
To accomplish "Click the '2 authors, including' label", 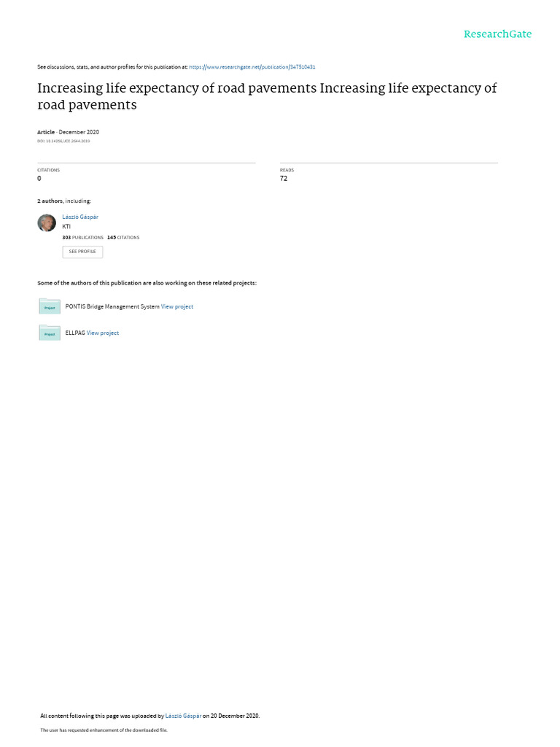I will click(x=64, y=201).
